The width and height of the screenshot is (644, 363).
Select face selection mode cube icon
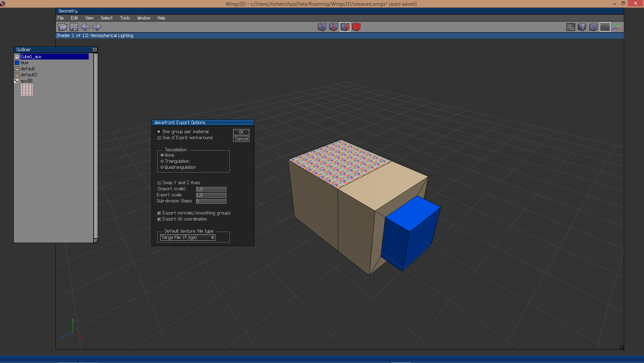[345, 27]
